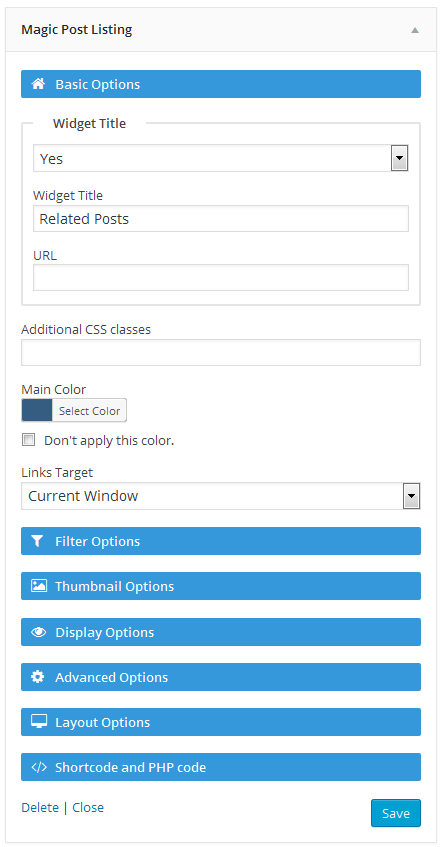Collapse the Magic Post Listing widget arrow
442x847 pixels.
tap(414, 30)
